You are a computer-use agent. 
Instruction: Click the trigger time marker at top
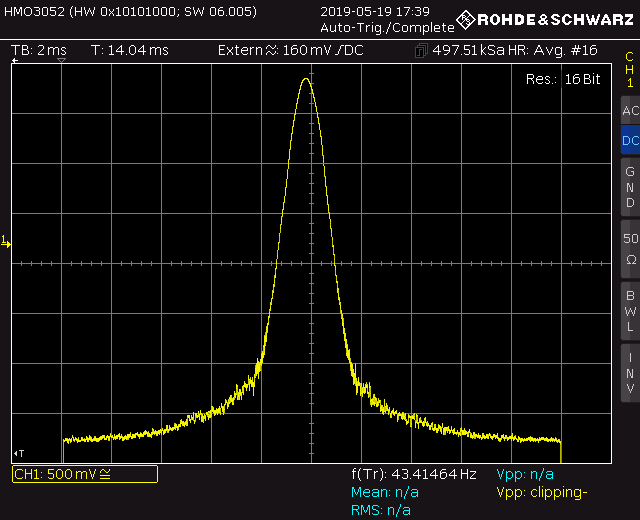coord(62,62)
